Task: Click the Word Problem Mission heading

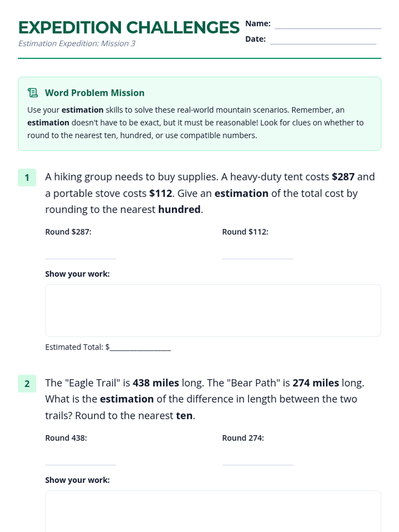Action: (95, 93)
